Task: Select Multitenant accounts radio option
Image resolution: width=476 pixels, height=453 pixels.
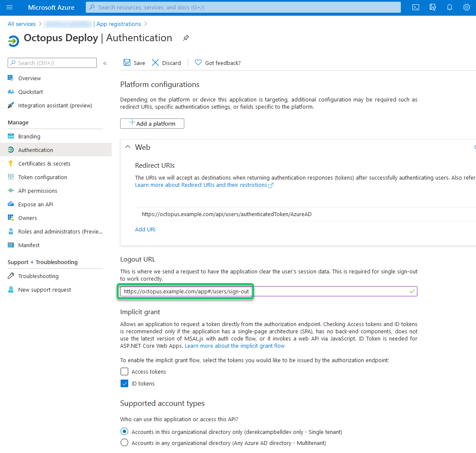Action: tap(124, 442)
